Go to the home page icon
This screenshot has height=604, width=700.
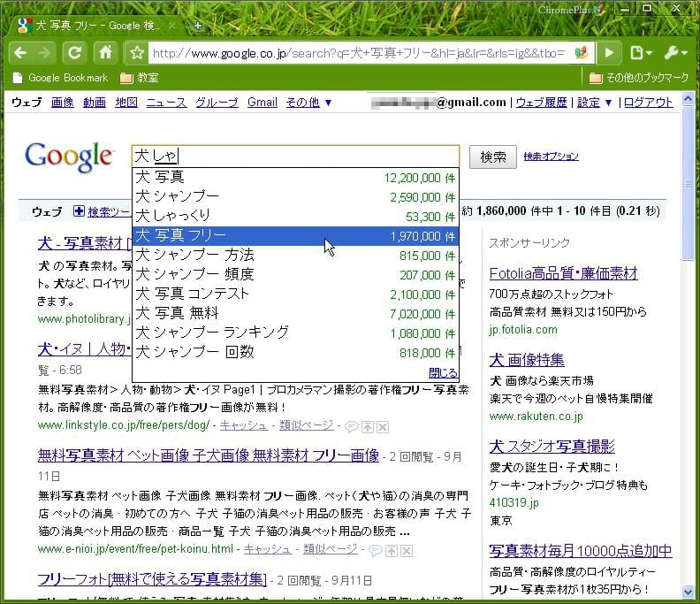[x=104, y=52]
